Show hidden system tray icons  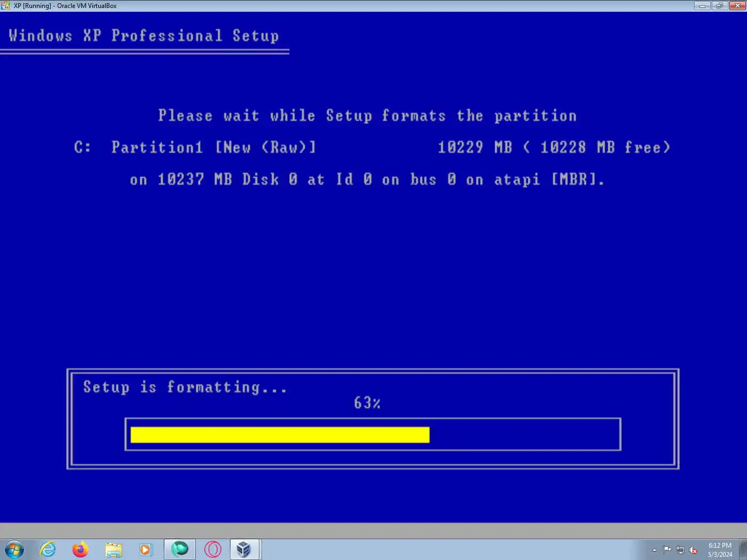[654, 550]
